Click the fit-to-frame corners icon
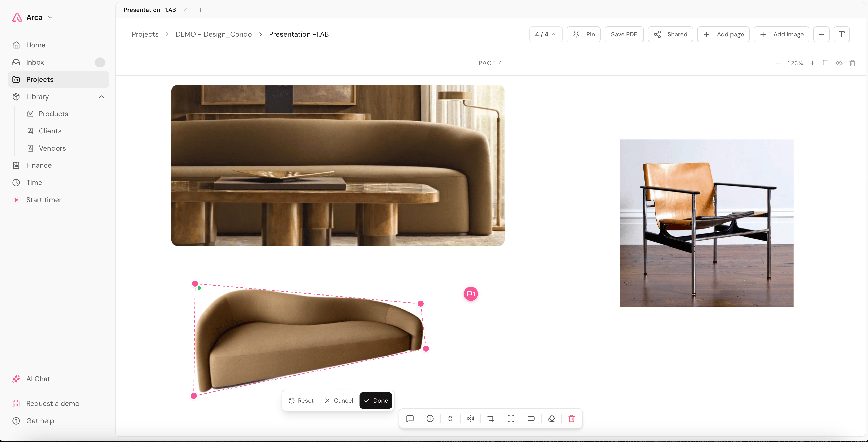This screenshot has width=868, height=442. tap(511, 419)
